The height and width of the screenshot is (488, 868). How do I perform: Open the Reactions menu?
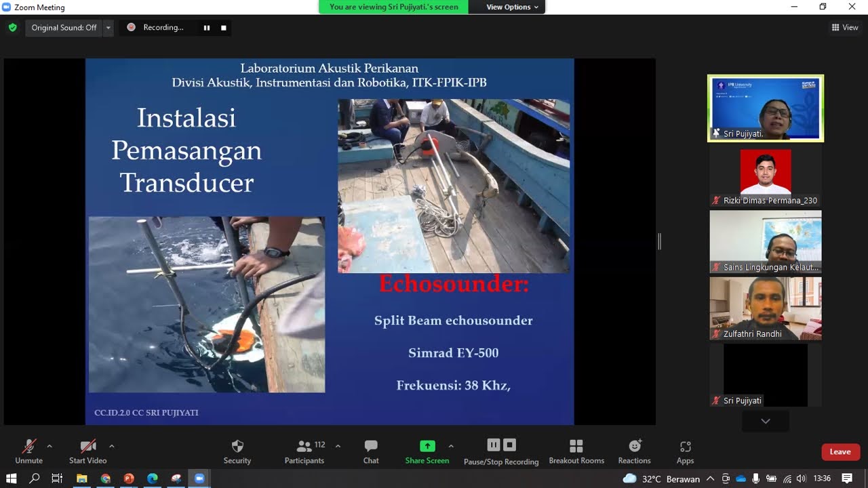click(635, 451)
